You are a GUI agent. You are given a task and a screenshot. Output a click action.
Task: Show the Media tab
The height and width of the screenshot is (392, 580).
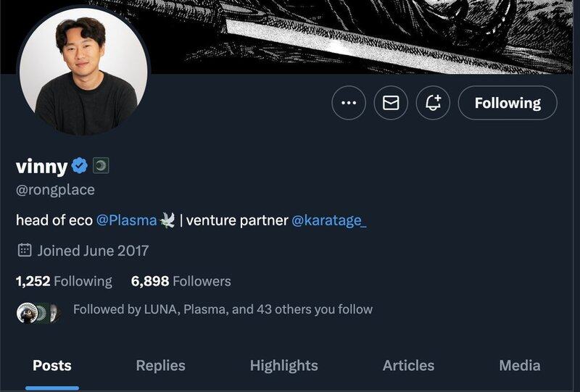[x=519, y=366]
